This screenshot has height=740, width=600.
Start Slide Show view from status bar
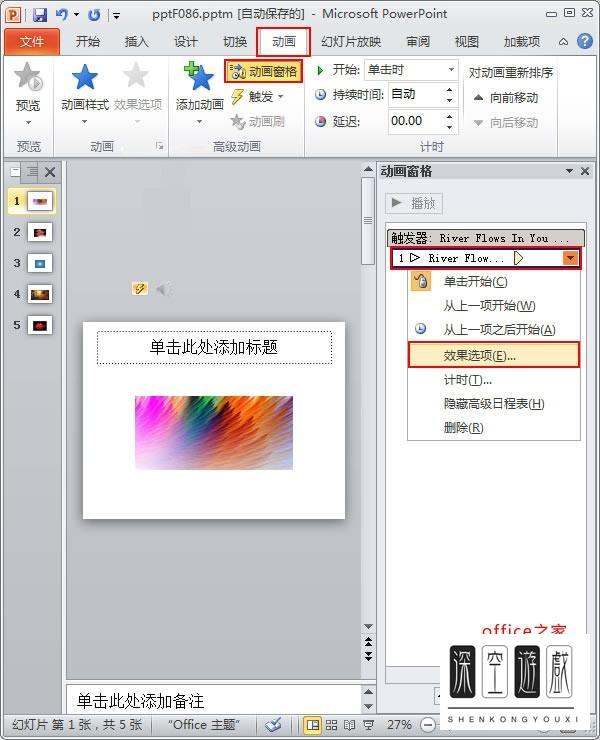coord(368,724)
